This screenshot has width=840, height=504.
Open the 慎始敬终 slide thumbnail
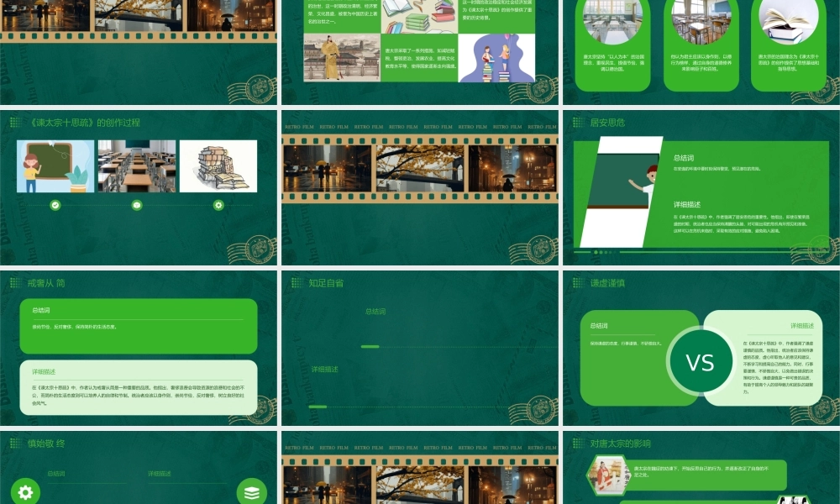(139, 468)
